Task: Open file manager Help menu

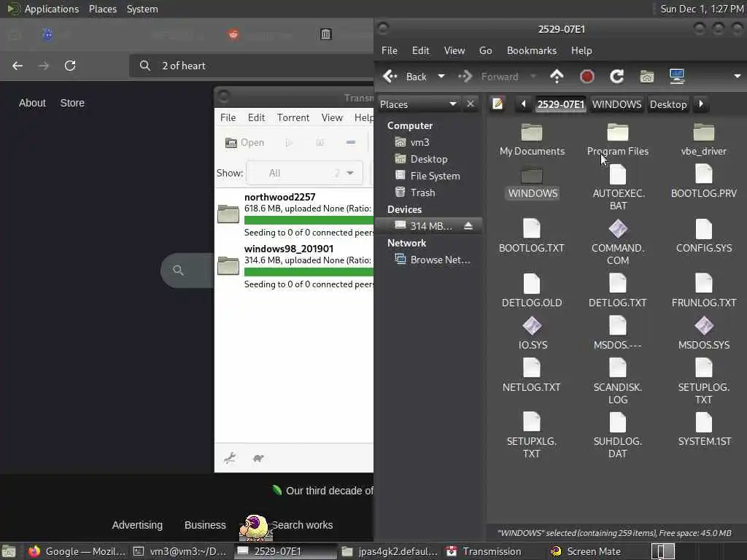Action: point(581,50)
